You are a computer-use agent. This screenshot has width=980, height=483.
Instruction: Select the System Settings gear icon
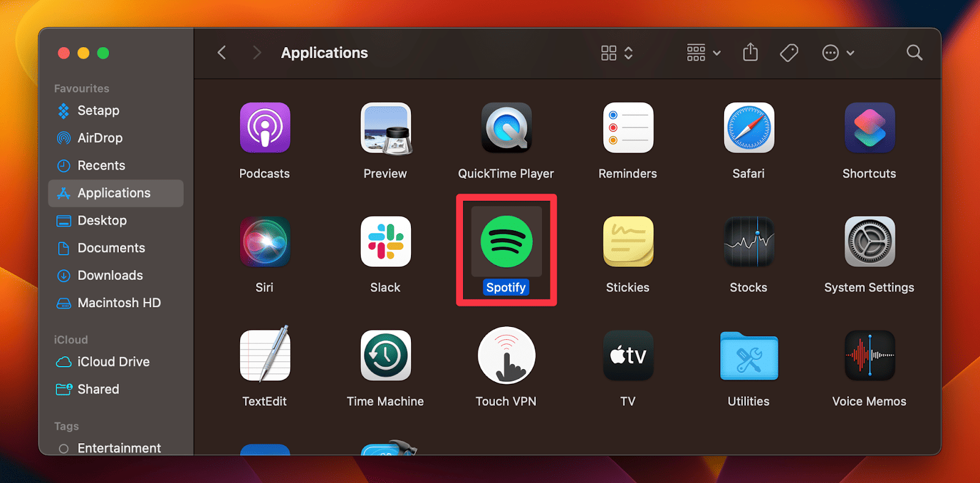click(x=870, y=242)
